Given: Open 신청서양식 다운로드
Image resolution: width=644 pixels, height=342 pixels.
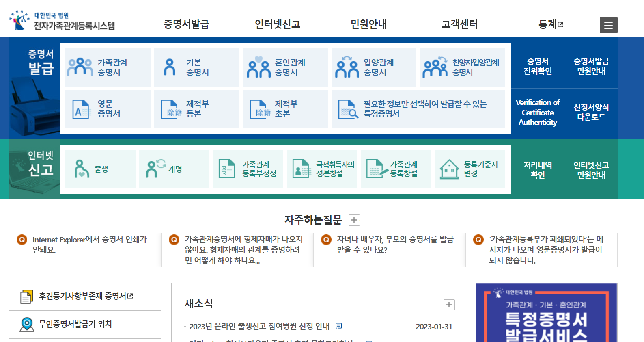Looking at the screenshot, I should click(x=591, y=112).
